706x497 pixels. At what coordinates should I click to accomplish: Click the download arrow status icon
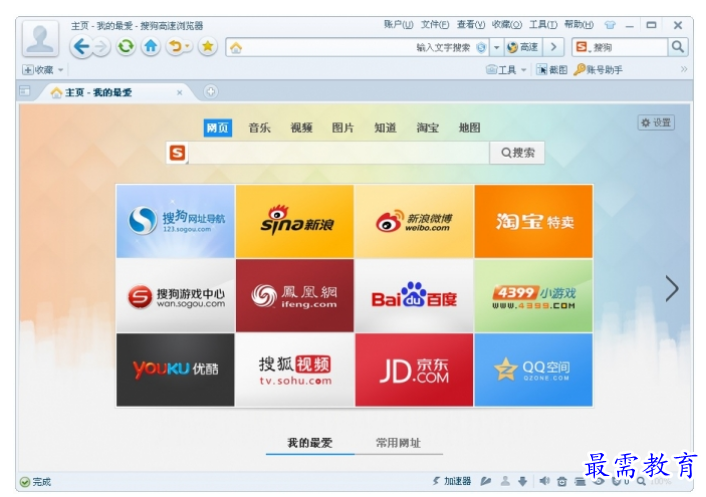(x=522, y=481)
